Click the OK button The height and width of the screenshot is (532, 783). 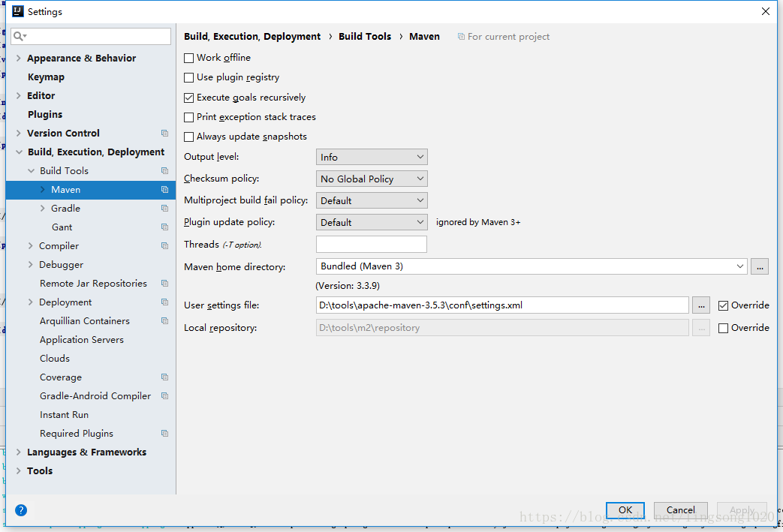[x=625, y=510]
